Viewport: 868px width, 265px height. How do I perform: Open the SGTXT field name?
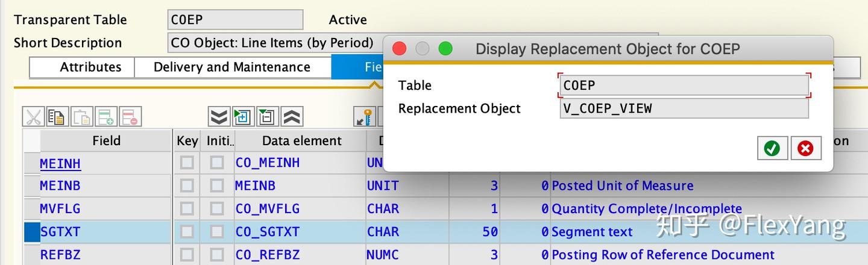tap(60, 232)
